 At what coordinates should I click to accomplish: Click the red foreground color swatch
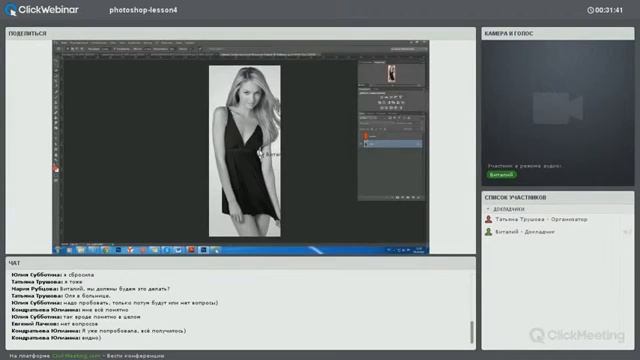56,168
